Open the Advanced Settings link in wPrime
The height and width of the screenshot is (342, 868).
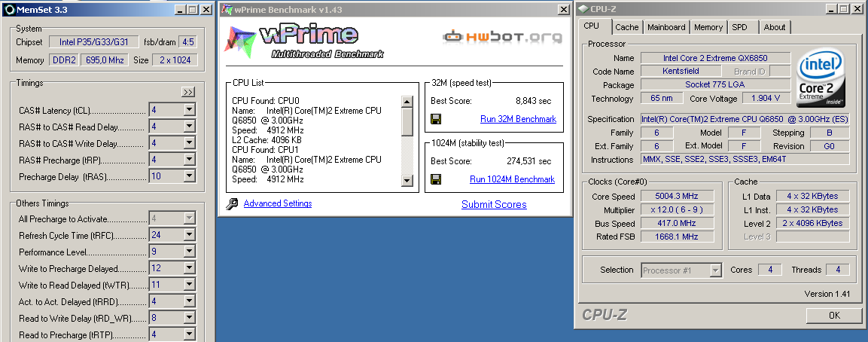(x=277, y=203)
